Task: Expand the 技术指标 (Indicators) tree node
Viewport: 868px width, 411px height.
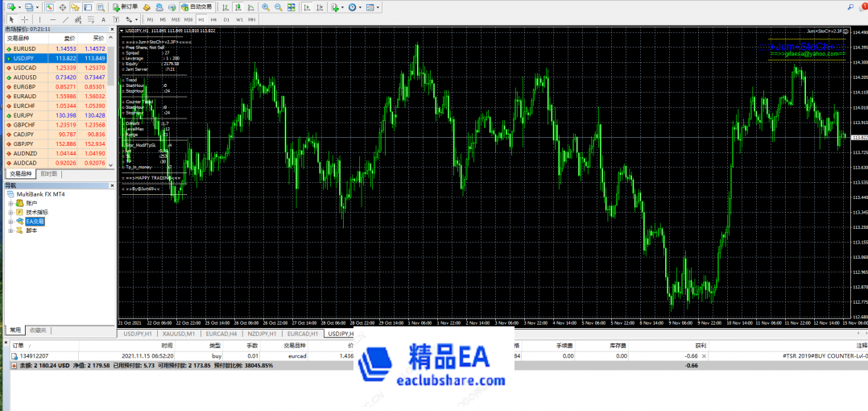Action: pos(11,212)
